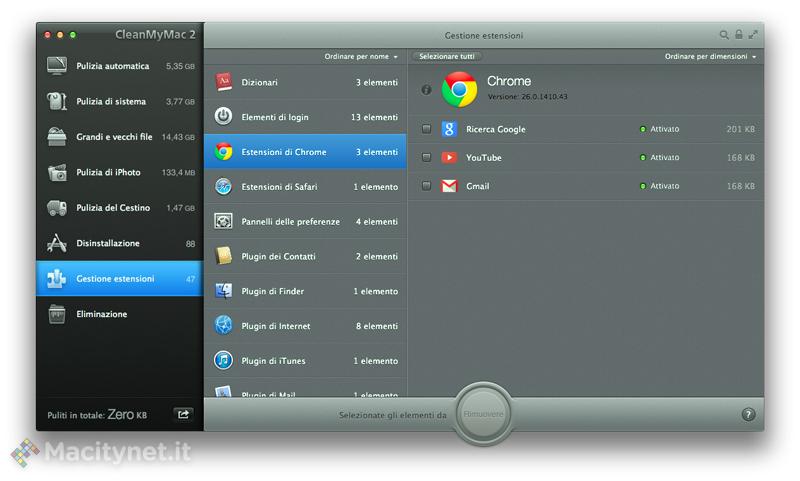Click the YouTube extension icon

(449, 158)
